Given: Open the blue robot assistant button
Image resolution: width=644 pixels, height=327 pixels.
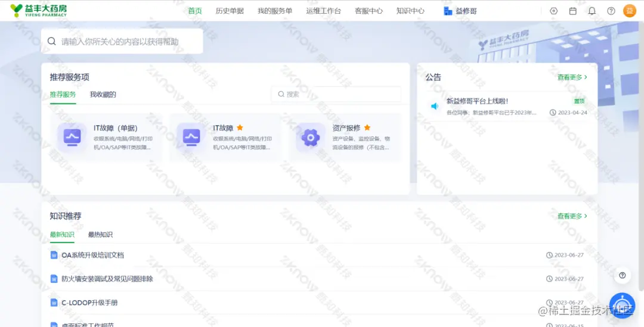Looking at the screenshot, I should (x=622, y=306).
